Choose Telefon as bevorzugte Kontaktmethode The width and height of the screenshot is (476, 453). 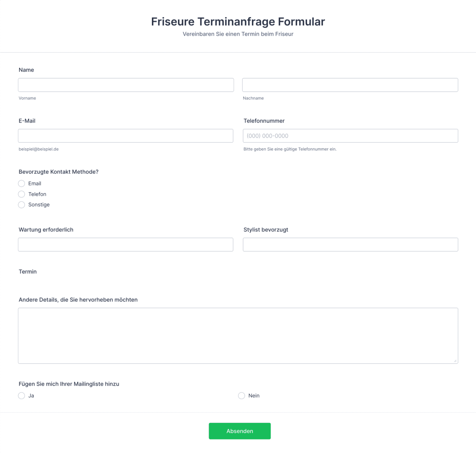click(x=21, y=194)
